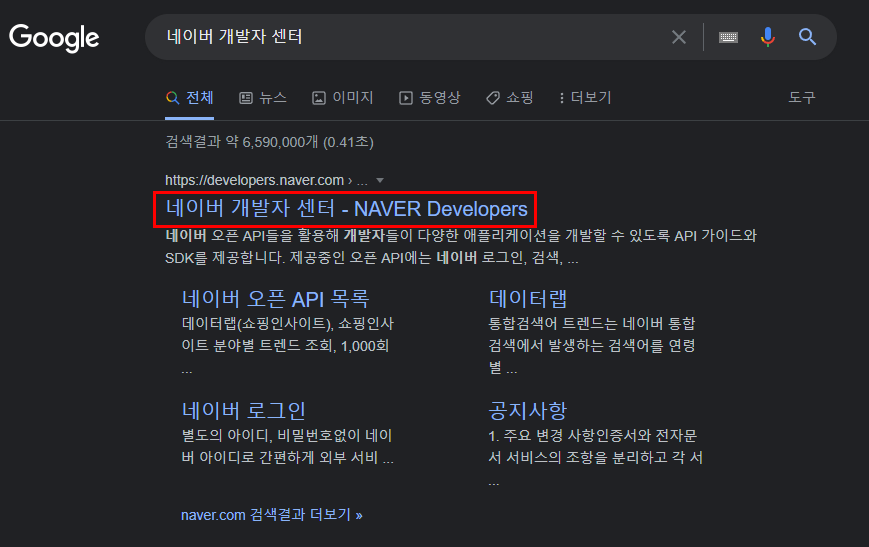Select the 전체 tab
The image size is (869, 547).
190,98
